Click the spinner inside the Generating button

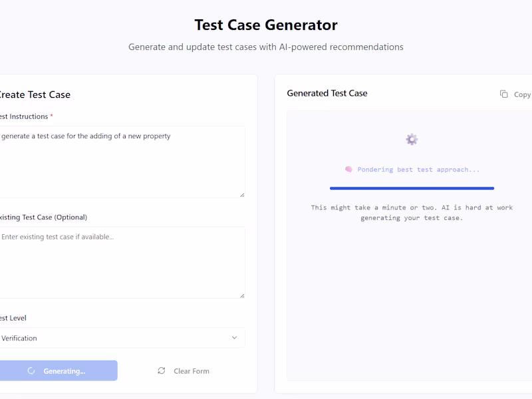(x=31, y=370)
